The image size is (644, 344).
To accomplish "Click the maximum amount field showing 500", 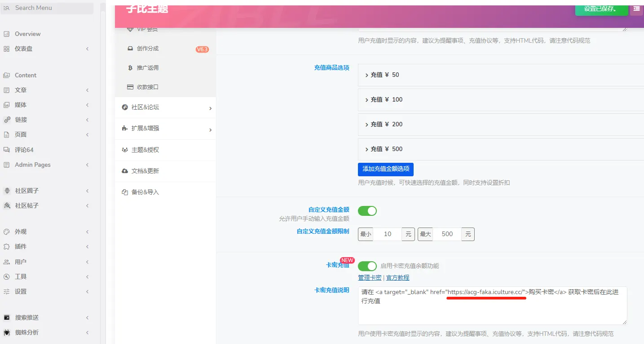I will point(447,234).
